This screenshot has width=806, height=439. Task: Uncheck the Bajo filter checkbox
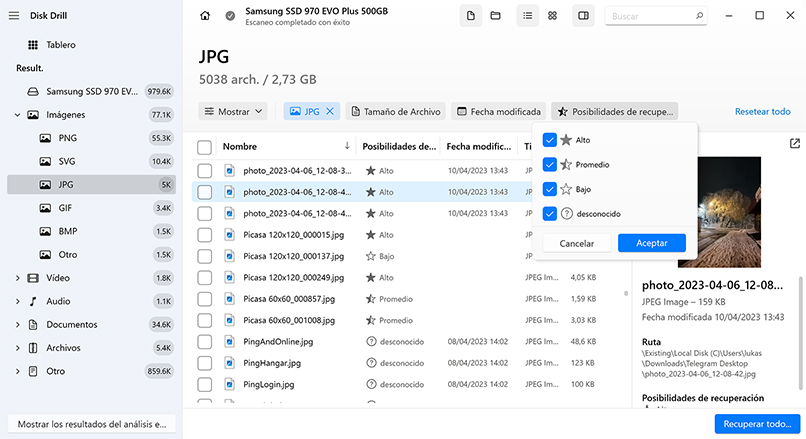click(549, 189)
